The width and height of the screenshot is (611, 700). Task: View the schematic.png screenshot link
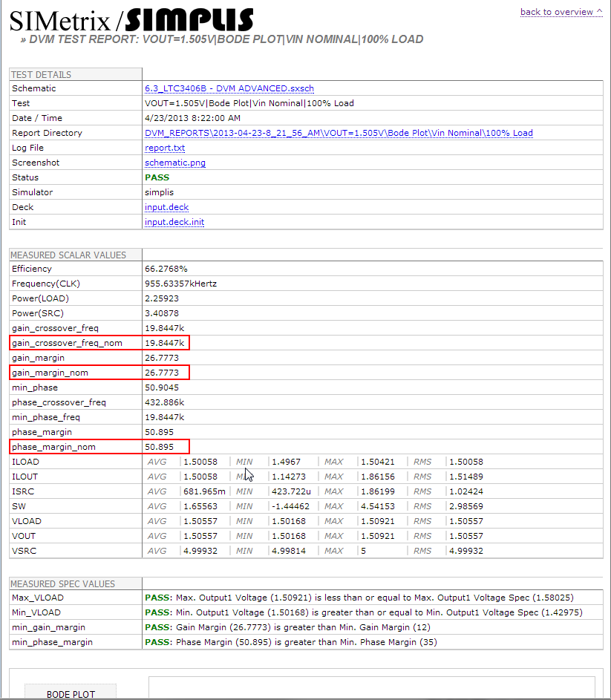coord(175,163)
